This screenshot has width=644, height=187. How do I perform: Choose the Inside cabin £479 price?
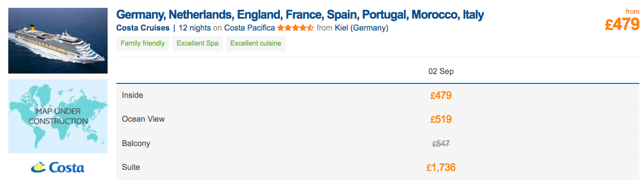(441, 95)
